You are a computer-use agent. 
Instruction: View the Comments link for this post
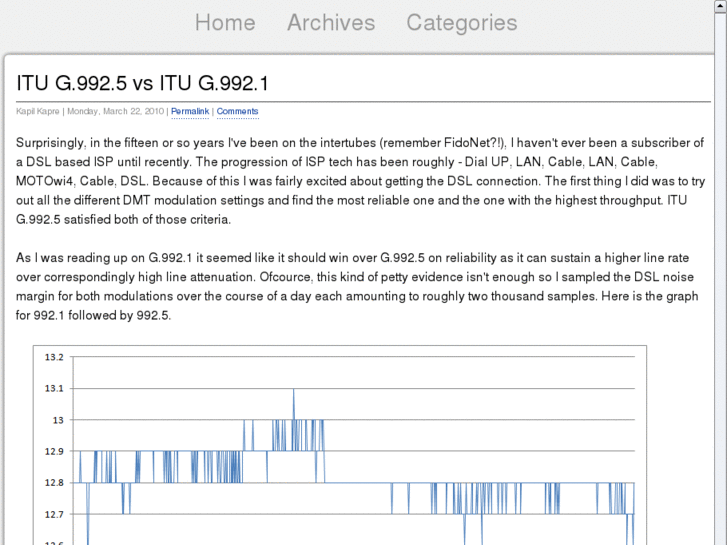[238, 112]
